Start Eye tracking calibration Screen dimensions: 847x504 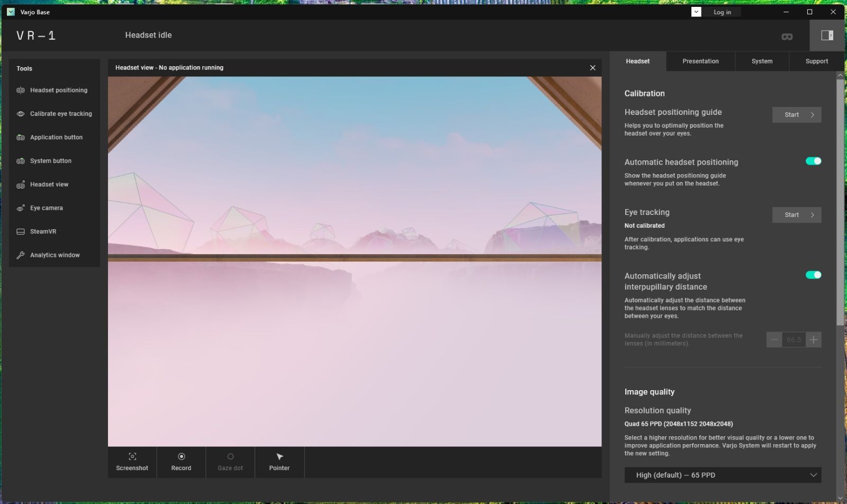click(x=797, y=215)
